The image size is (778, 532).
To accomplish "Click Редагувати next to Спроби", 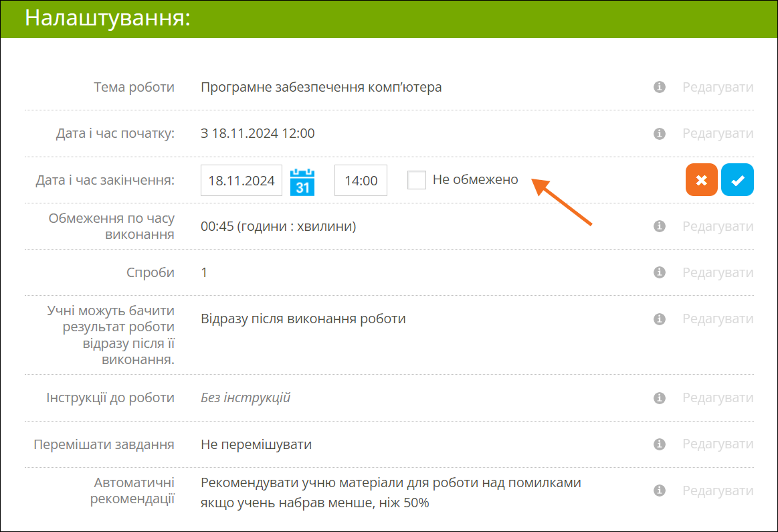I will (x=718, y=272).
